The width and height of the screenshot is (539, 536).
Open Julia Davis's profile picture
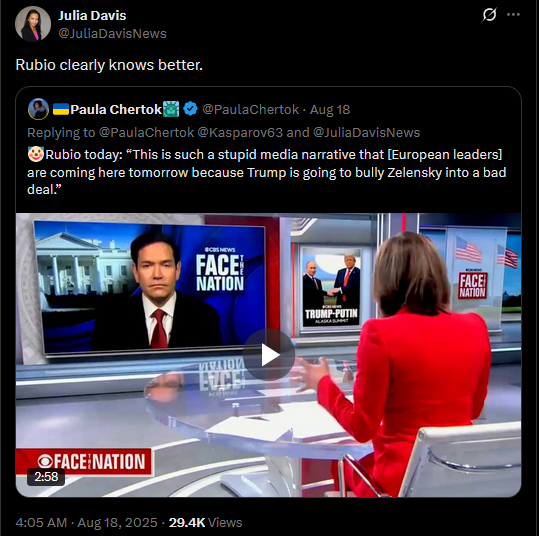pos(33,24)
